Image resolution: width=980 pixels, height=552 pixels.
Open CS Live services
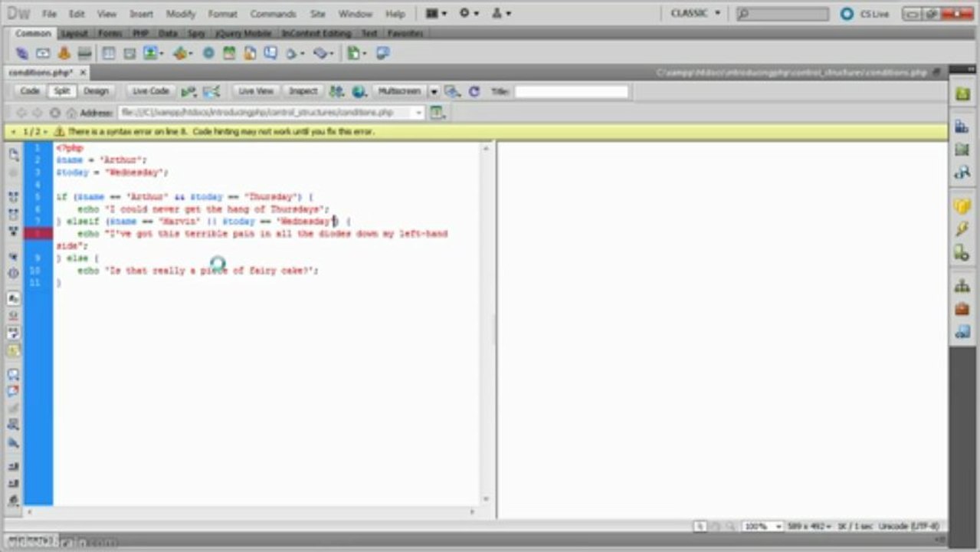(867, 14)
